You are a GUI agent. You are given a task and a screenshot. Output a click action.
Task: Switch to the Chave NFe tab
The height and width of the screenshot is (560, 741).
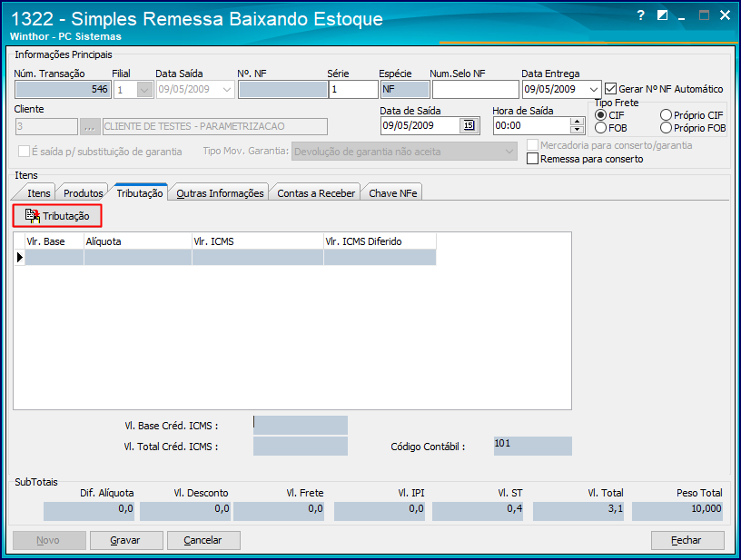tap(392, 193)
